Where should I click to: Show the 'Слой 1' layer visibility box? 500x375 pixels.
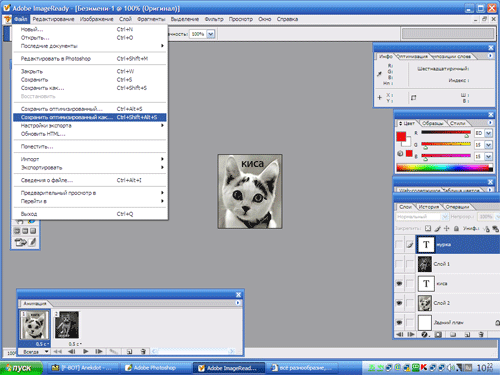coord(399,264)
